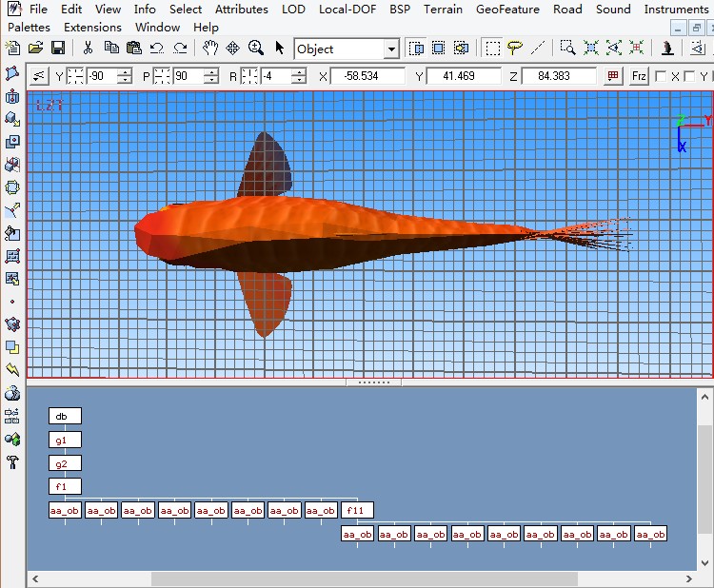
Task: Click the Y yaw spinner arrows
Action: (x=125, y=76)
